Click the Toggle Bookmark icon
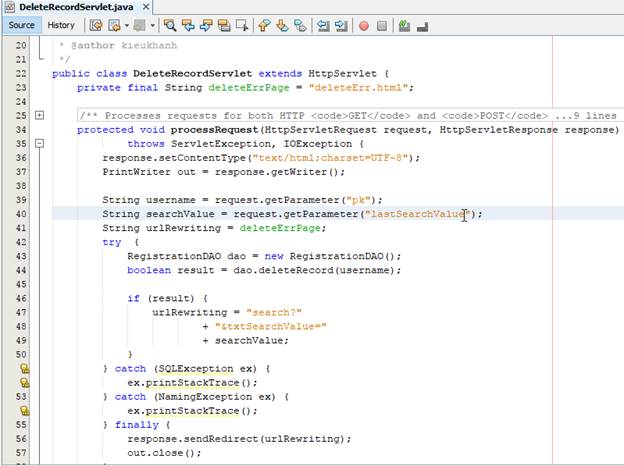Viewport: 624px width, 466px height. coord(300,25)
